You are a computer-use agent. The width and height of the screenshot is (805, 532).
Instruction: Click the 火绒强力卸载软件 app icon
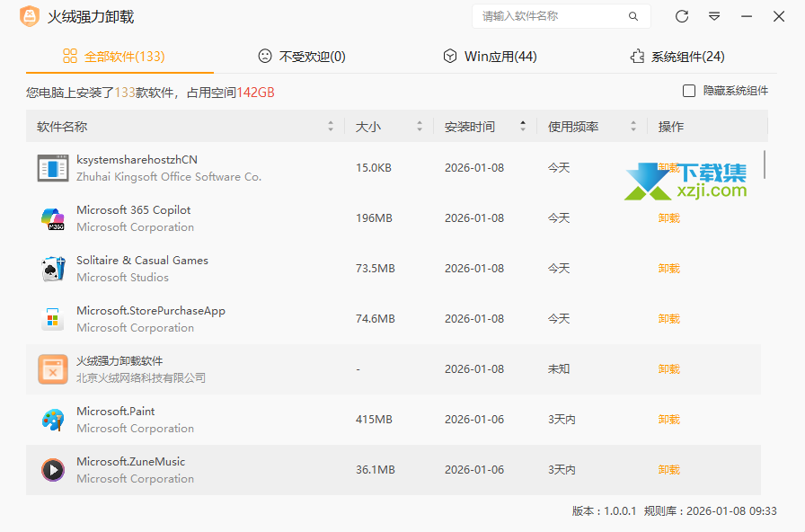coord(53,369)
